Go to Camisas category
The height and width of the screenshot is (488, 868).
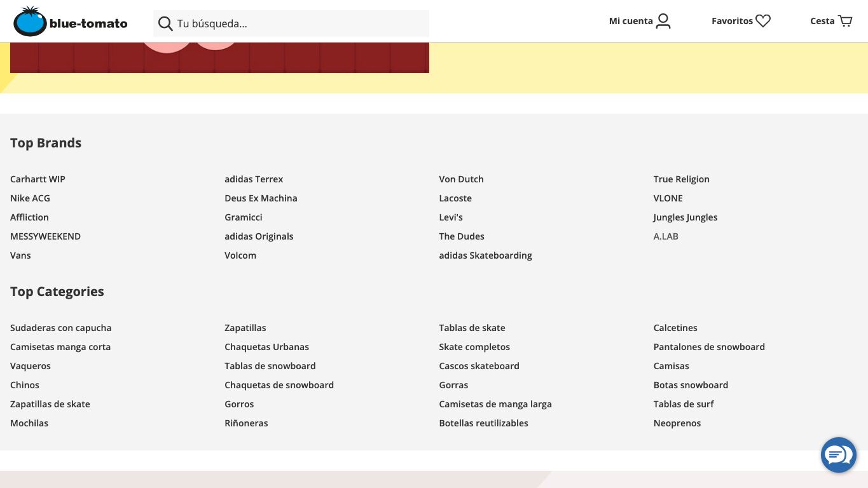coord(671,366)
